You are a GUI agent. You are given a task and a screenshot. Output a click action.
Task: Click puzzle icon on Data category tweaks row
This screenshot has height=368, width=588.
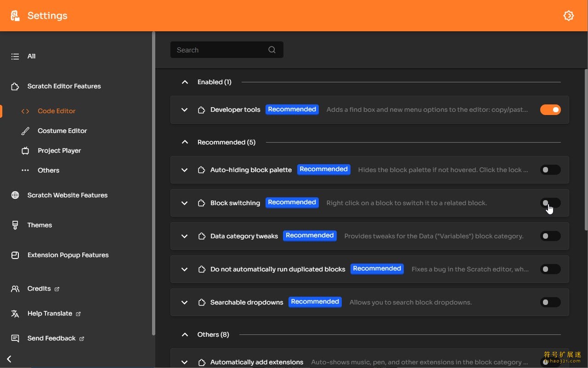(x=201, y=236)
